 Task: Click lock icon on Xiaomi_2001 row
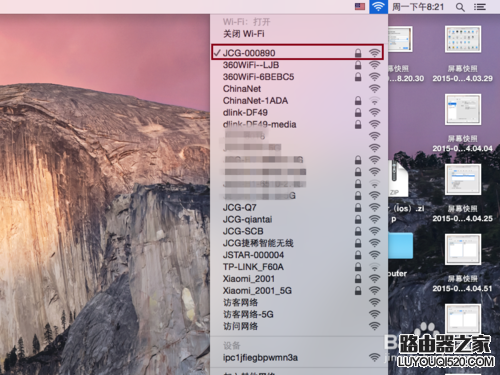pos(358,278)
